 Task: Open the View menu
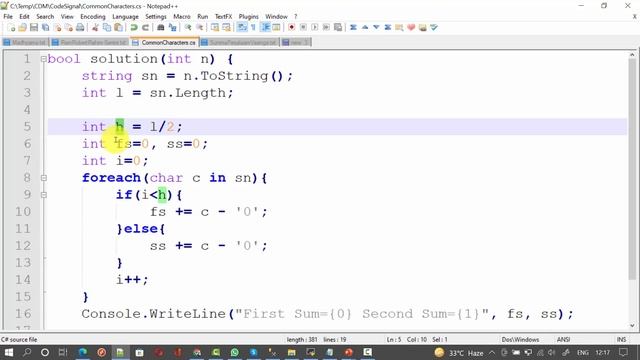pos(67,16)
